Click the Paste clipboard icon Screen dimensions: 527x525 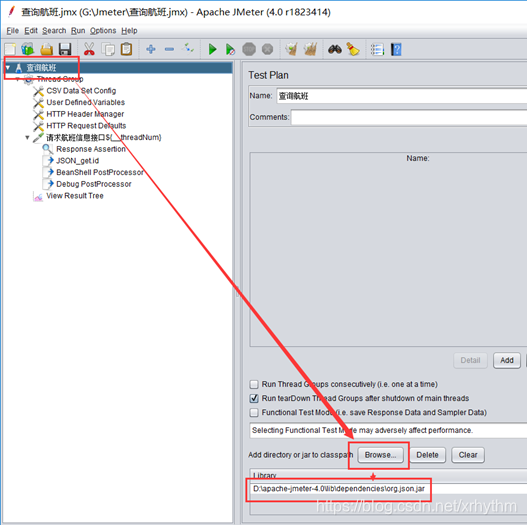pyautogui.click(x=126, y=49)
